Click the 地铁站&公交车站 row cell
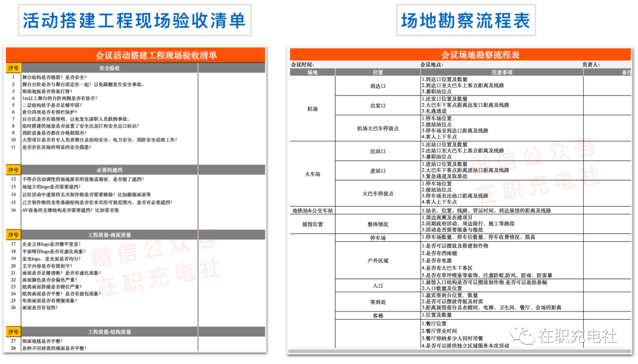638x364 pixels. point(313,211)
